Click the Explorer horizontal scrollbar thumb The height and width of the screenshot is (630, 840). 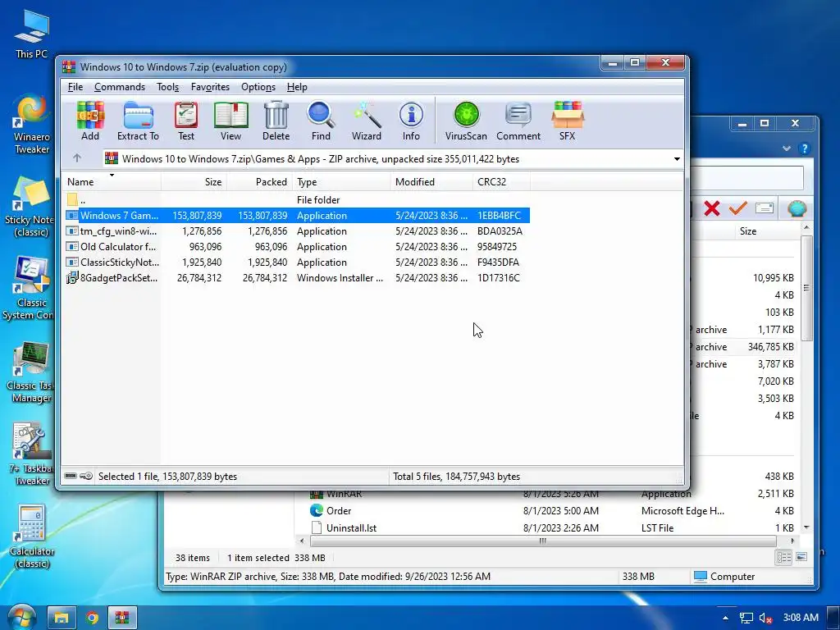coord(542,541)
